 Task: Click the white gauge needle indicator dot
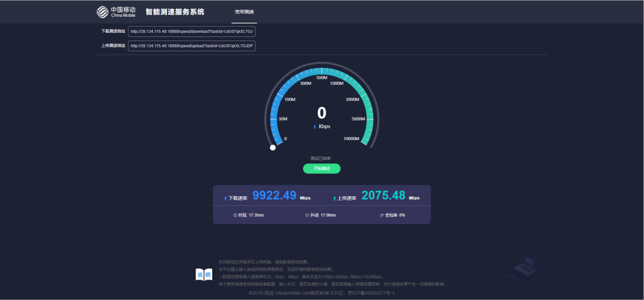[x=273, y=147]
